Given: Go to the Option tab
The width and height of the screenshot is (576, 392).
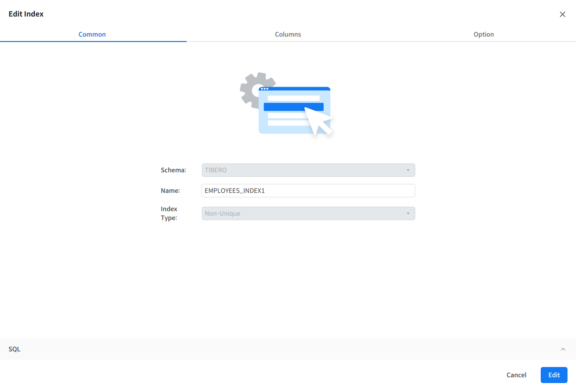Looking at the screenshot, I should coord(484,34).
